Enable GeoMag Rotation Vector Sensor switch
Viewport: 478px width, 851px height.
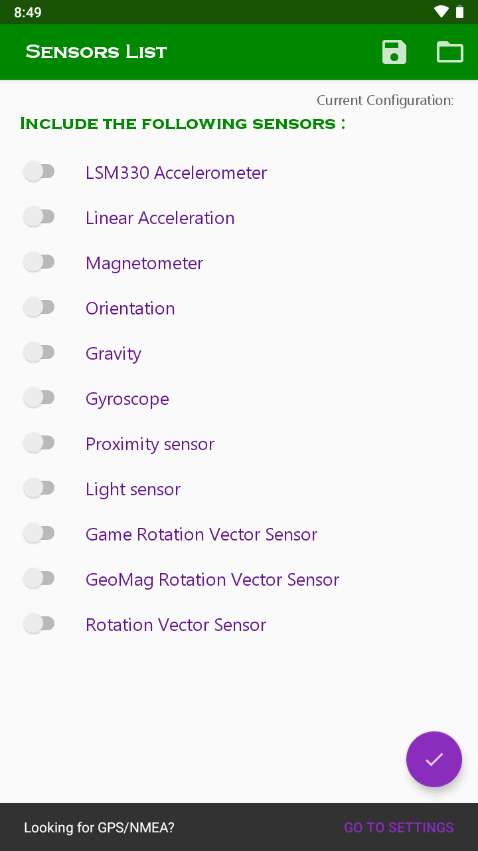click(x=39, y=579)
